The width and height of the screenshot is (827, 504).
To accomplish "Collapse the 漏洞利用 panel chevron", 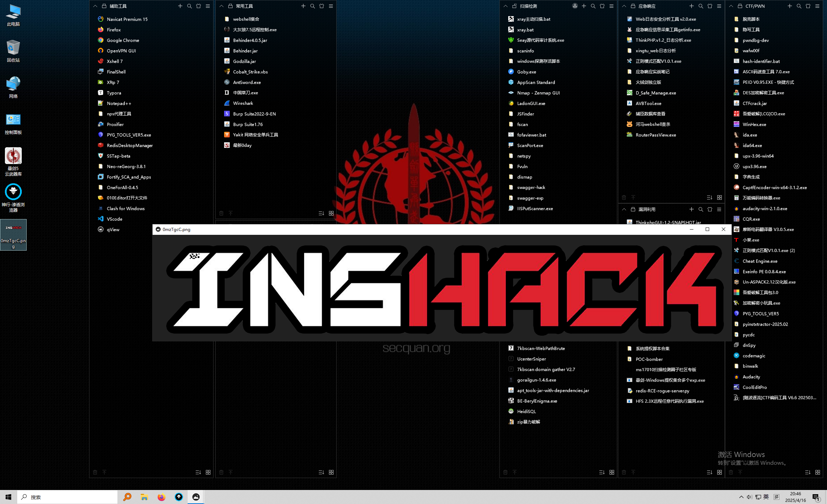I will [624, 209].
